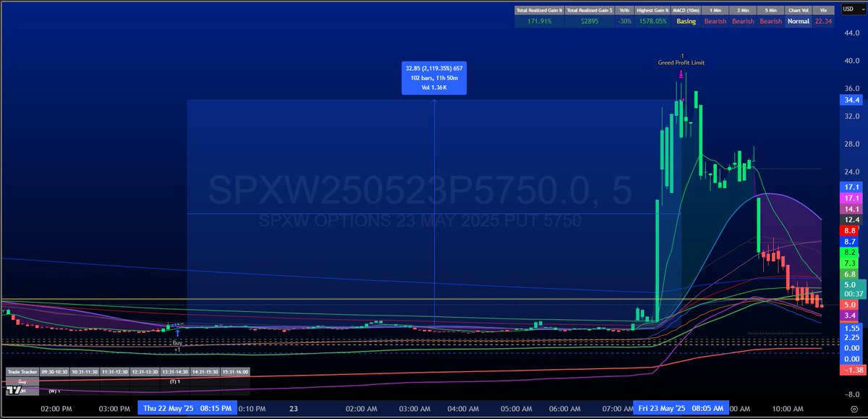Click the purple 3.4 price label
Viewport: 868px width, 419px height.
point(851,316)
